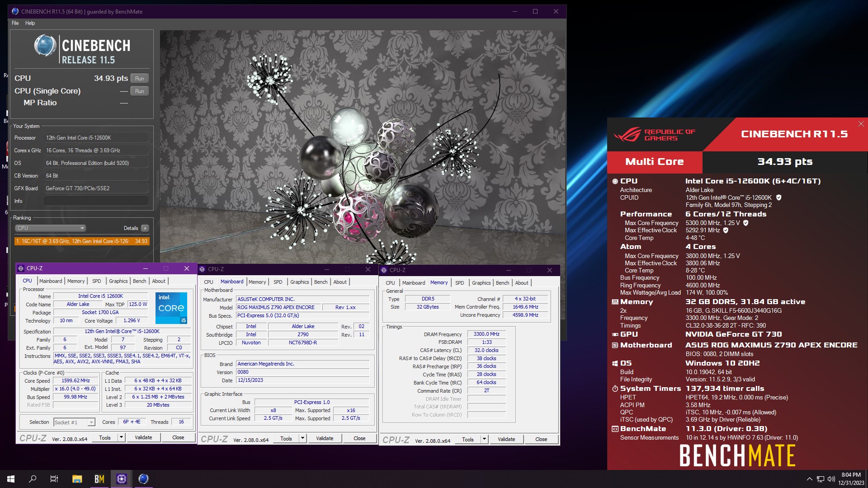Click the taskbar clock showing 8:04 PM

[851, 479]
